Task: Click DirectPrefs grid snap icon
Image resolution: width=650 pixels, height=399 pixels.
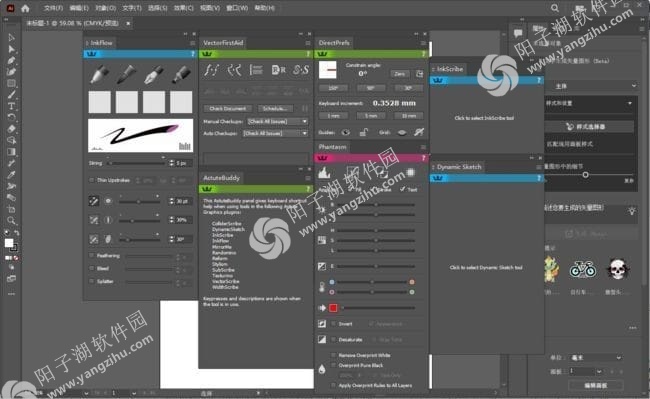Action: 419,132
